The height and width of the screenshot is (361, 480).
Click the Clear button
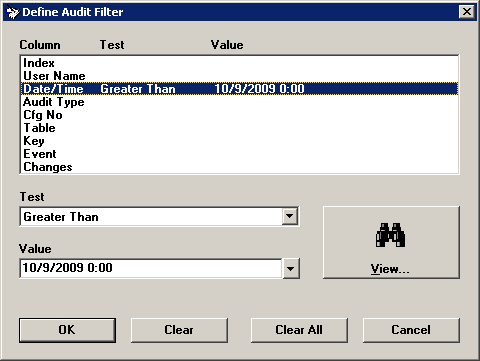[x=179, y=330]
